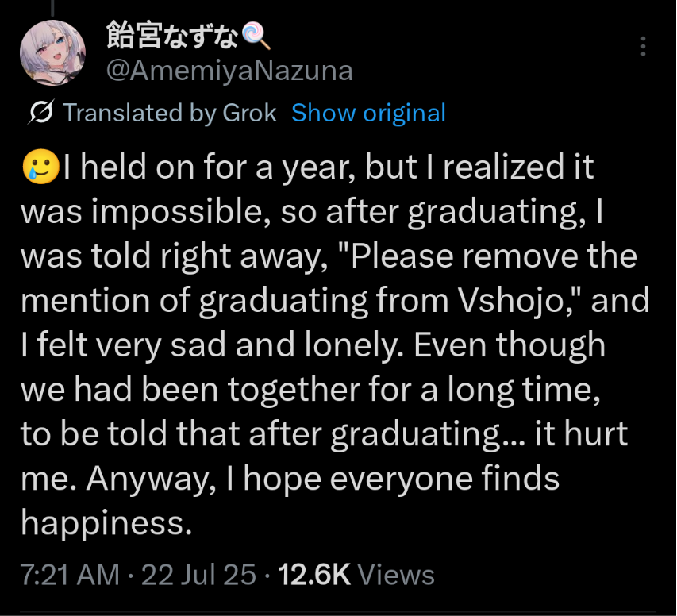Open the AmemiyaNazuna profile avatar
Viewport: 677px width, 616px height.
(x=52, y=52)
